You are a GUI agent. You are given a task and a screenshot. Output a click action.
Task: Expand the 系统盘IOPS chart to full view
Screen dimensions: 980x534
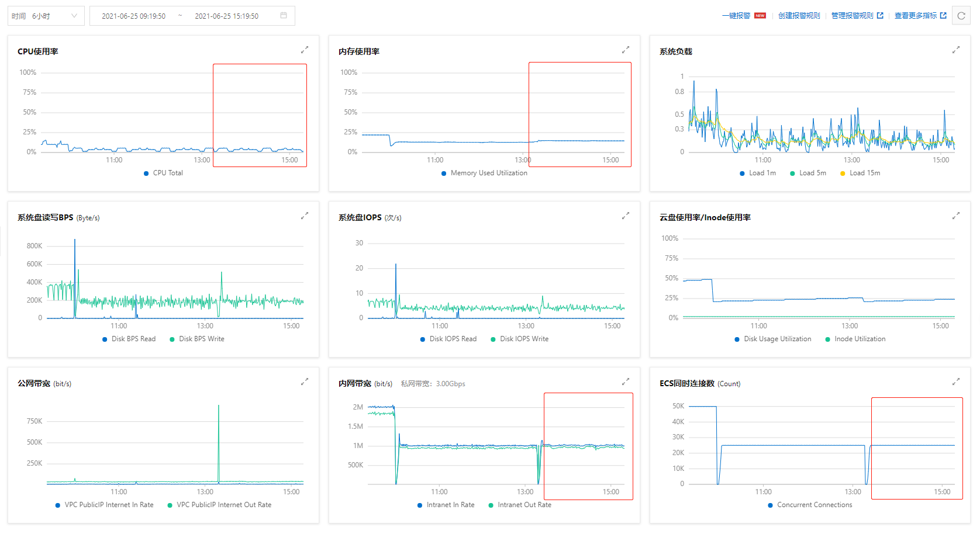point(626,216)
